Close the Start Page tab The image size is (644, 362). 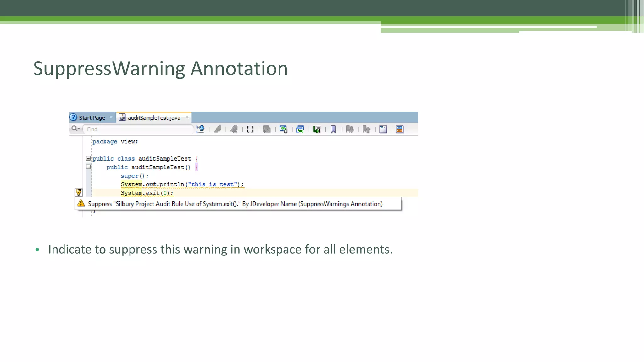coord(111,117)
